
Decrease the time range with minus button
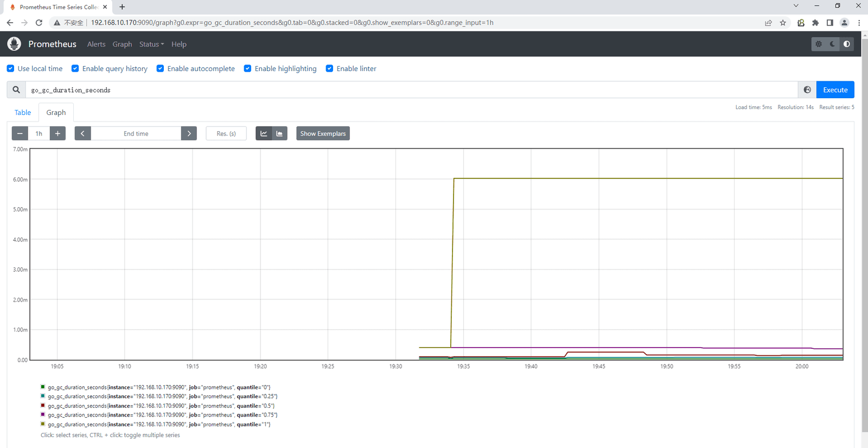pyautogui.click(x=20, y=133)
